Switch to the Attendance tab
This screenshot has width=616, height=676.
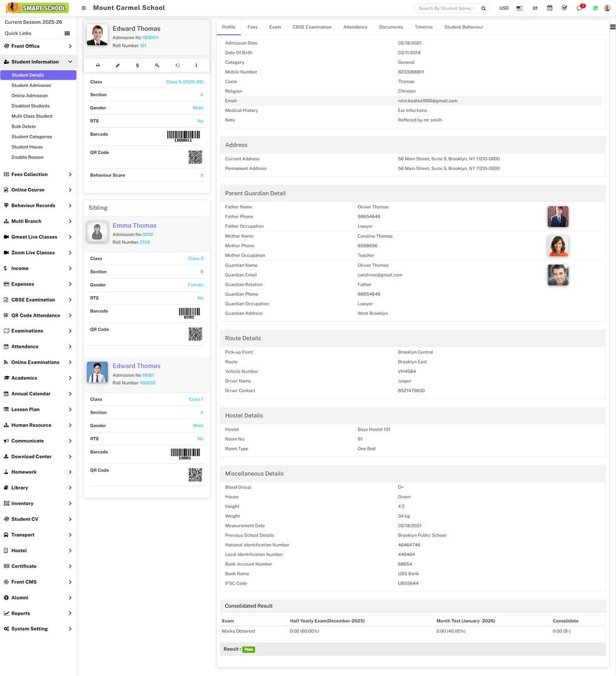pyautogui.click(x=355, y=27)
